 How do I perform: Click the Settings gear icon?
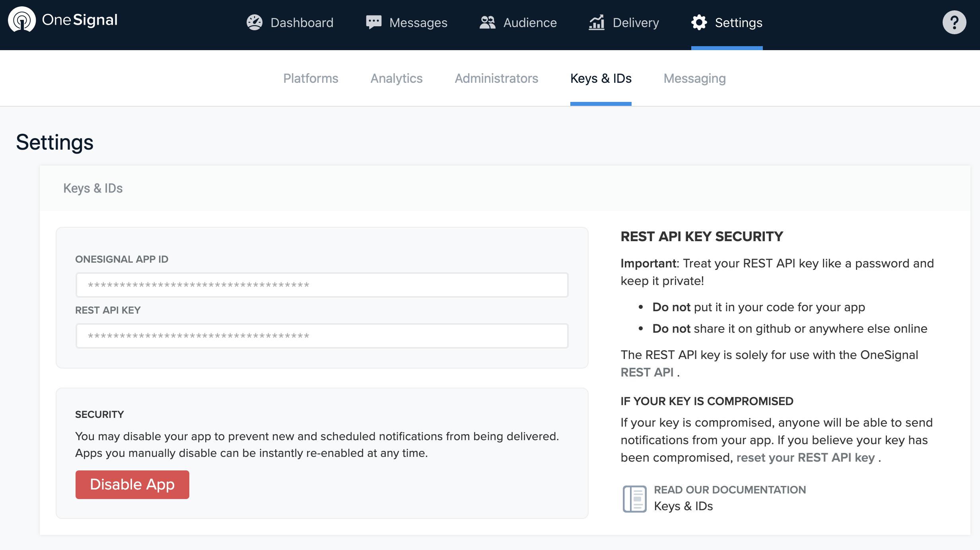(699, 22)
